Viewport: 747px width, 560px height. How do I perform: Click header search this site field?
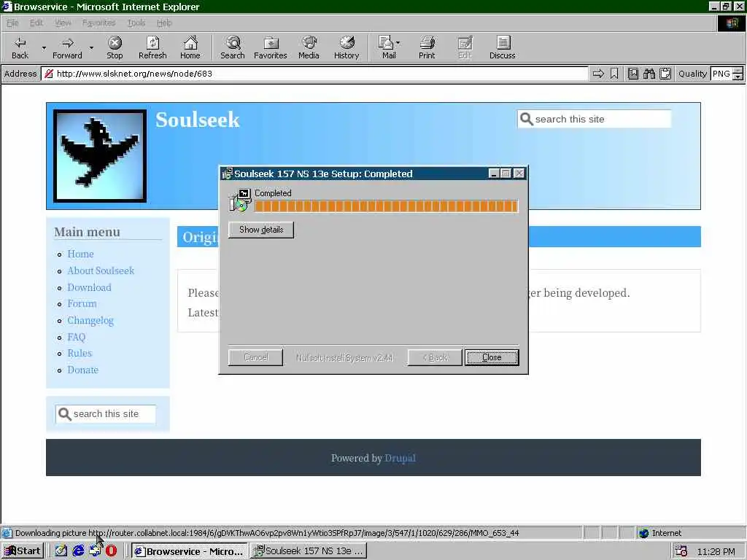pos(595,119)
